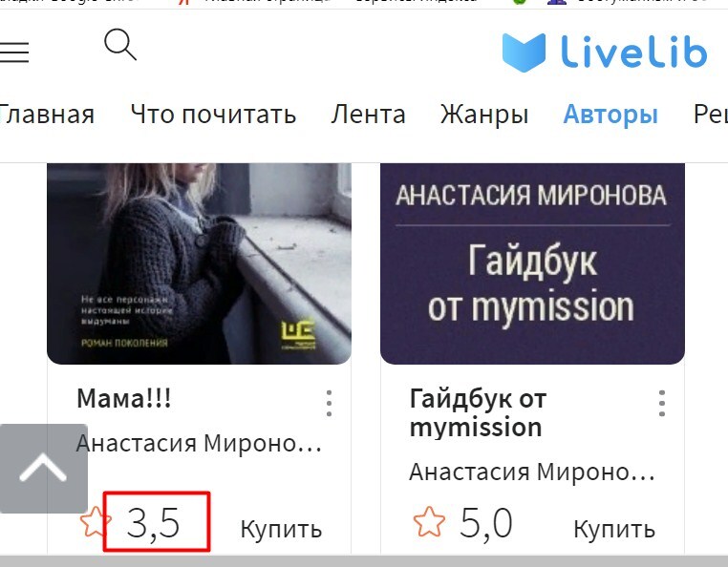This screenshot has width=728, height=567.
Task: Click the star icon beside rating 3,5
Action: coord(95,522)
